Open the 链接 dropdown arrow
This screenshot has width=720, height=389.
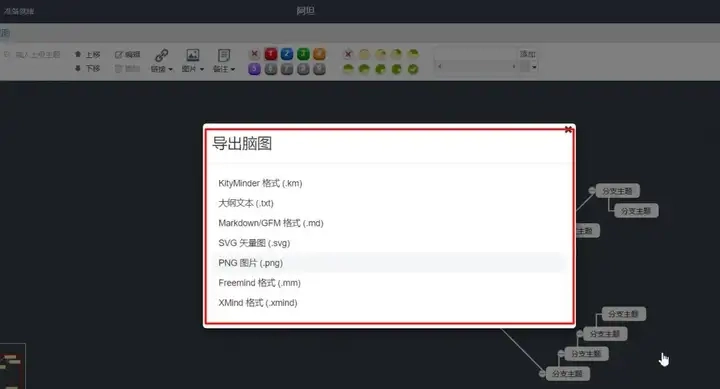pyautogui.click(x=170, y=69)
